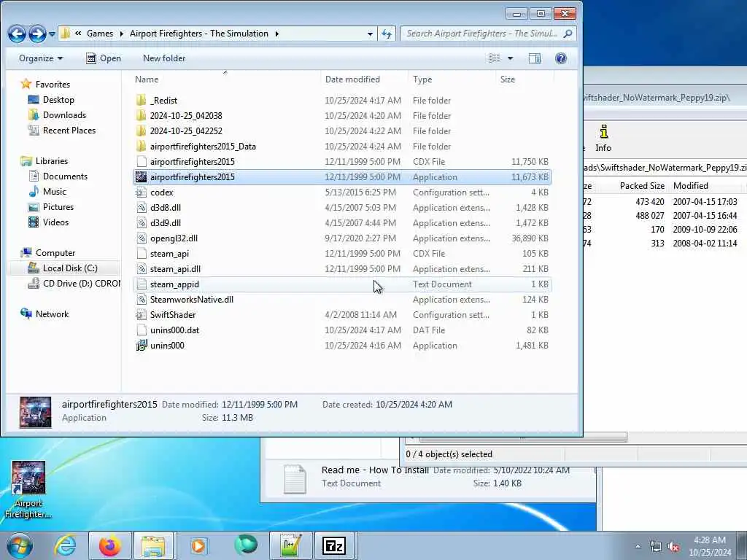Sort files by the Type column
This screenshot has width=747, height=560.
422,79
